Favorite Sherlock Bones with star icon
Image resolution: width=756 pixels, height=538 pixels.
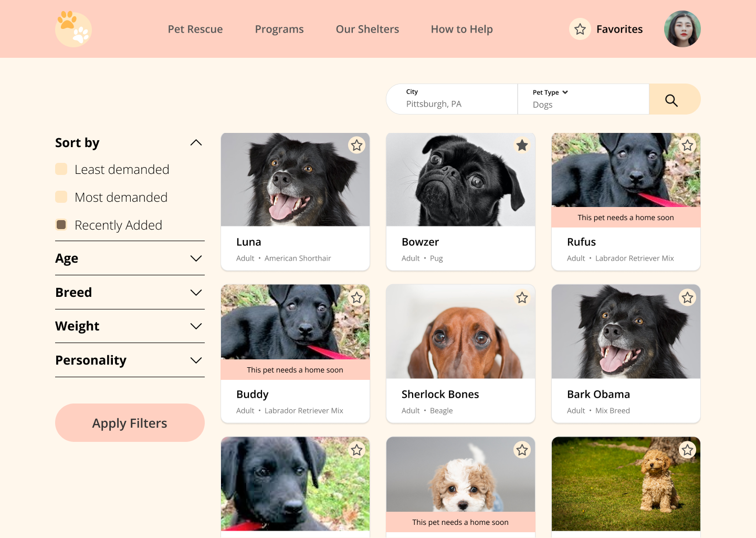pos(522,298)
